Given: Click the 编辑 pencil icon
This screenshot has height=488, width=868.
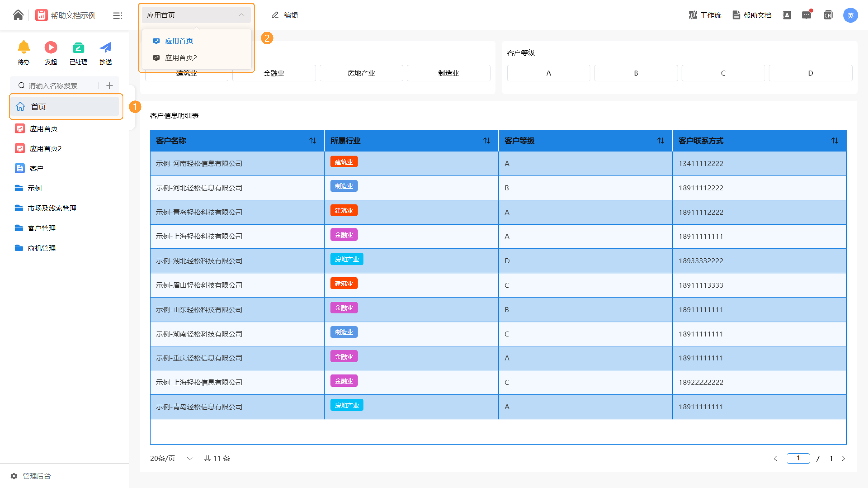Looking at the screenshot, I should [275, 15].
